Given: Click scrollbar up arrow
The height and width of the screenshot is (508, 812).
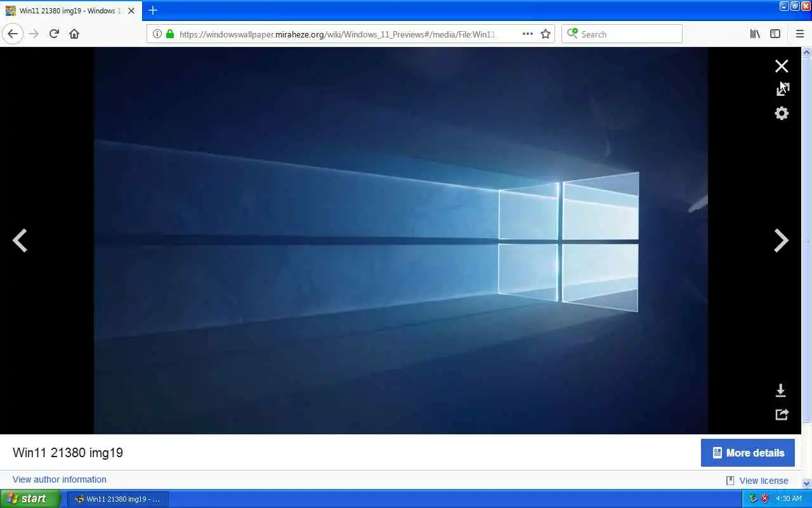Looking at the screenshot, I should (x=807, y=53).
